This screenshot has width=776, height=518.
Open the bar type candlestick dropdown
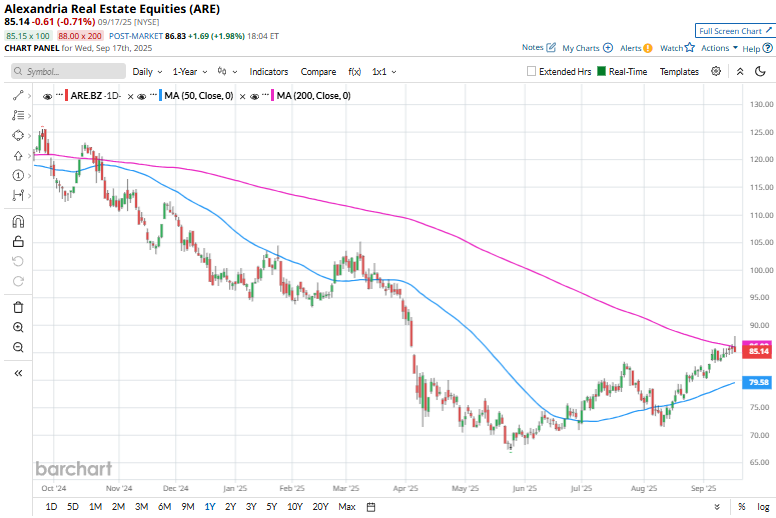tap(227, 71)
